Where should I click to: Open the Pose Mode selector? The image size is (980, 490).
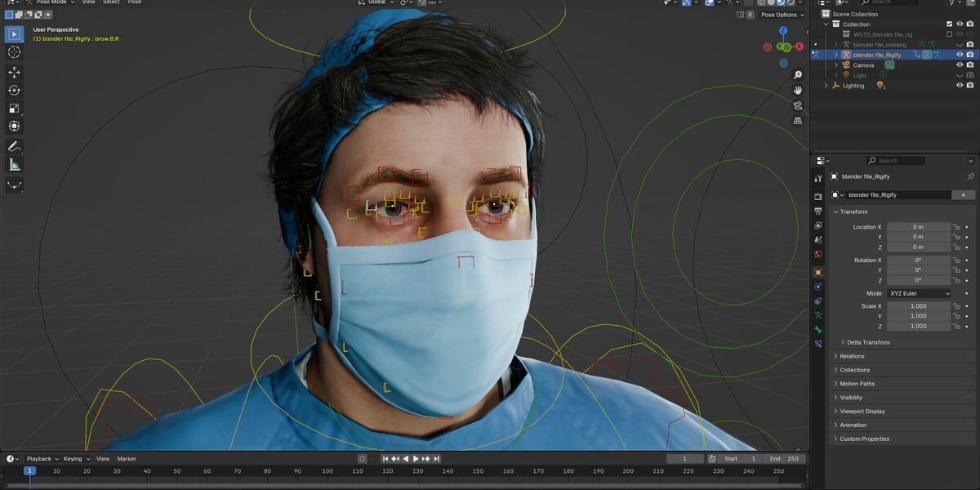[x=51, y=2]
